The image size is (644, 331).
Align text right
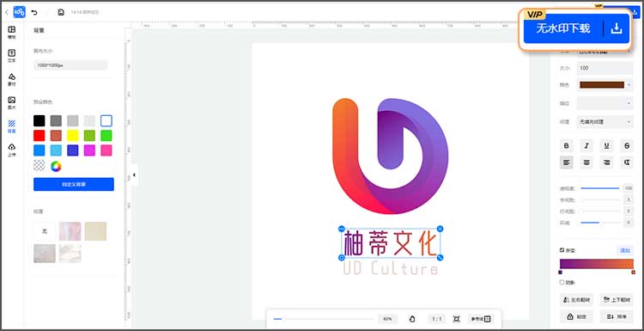coord(606,162)
